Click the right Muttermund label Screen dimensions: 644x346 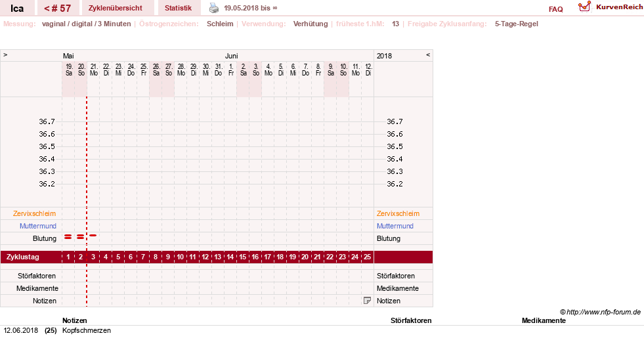tap(395, 226)
